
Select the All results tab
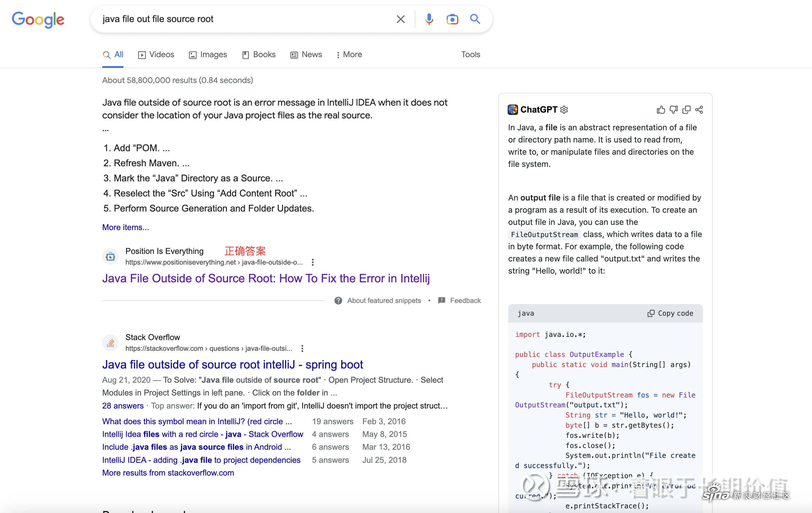tap(113, 55)
